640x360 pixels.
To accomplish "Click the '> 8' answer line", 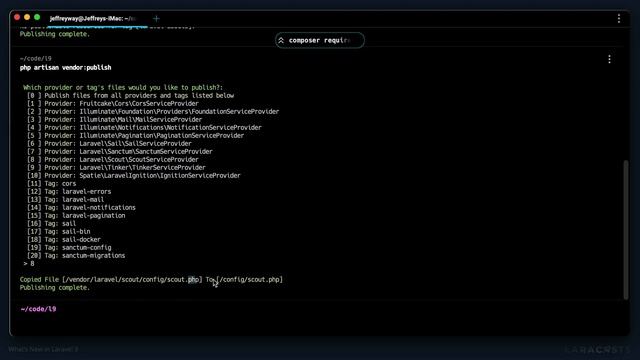I will click(x=29, y=264).
